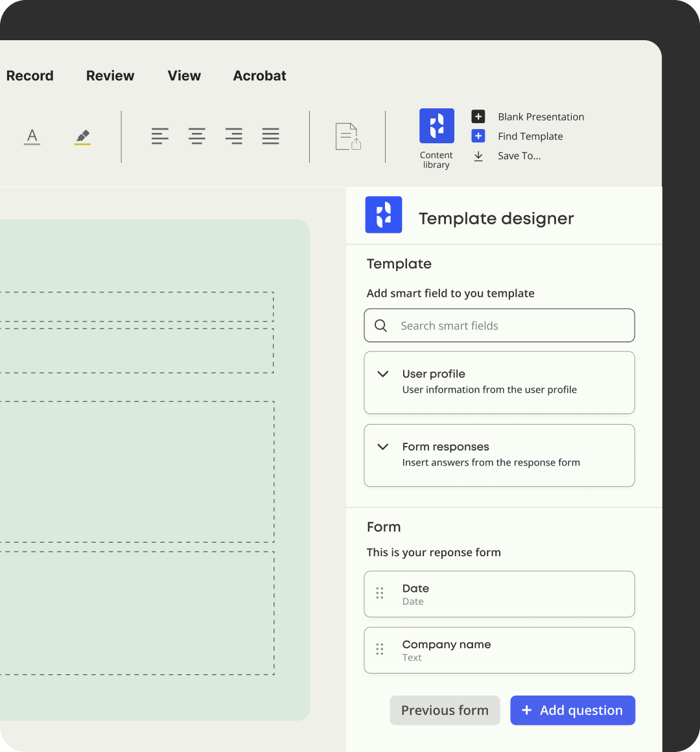Screen dimensions: 700x752
Task: Center align the text
Action: 197,136
